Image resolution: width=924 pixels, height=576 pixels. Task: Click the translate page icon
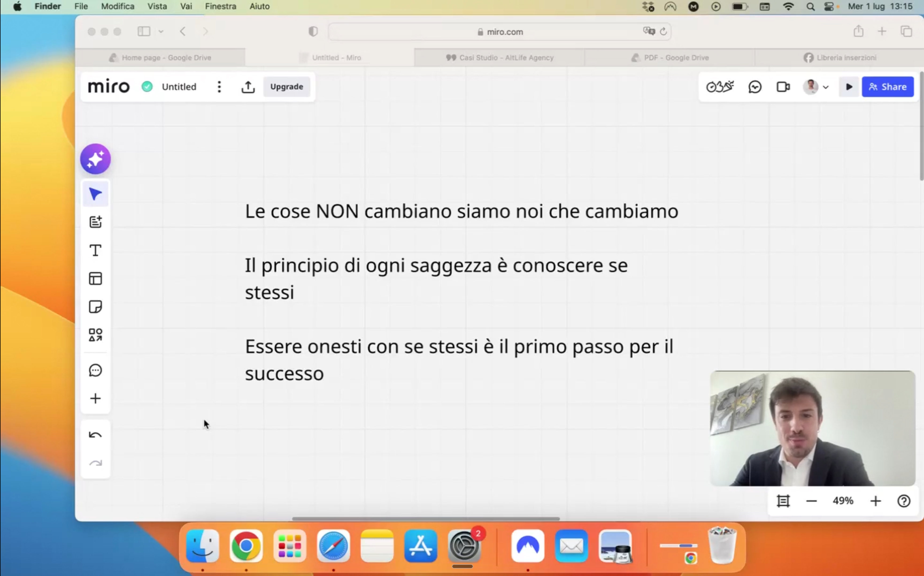(649, 31)
